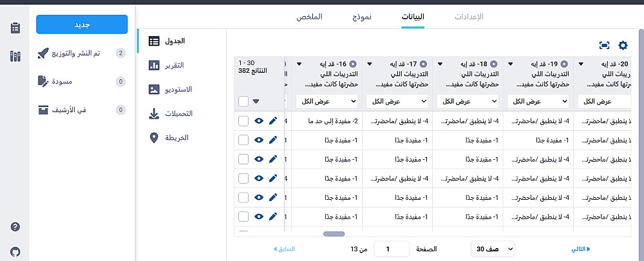Image resolution: width=644 pixels, height=261 pixels.
Task: Toggle fullscreen table view icon
Action: [604, 45]
